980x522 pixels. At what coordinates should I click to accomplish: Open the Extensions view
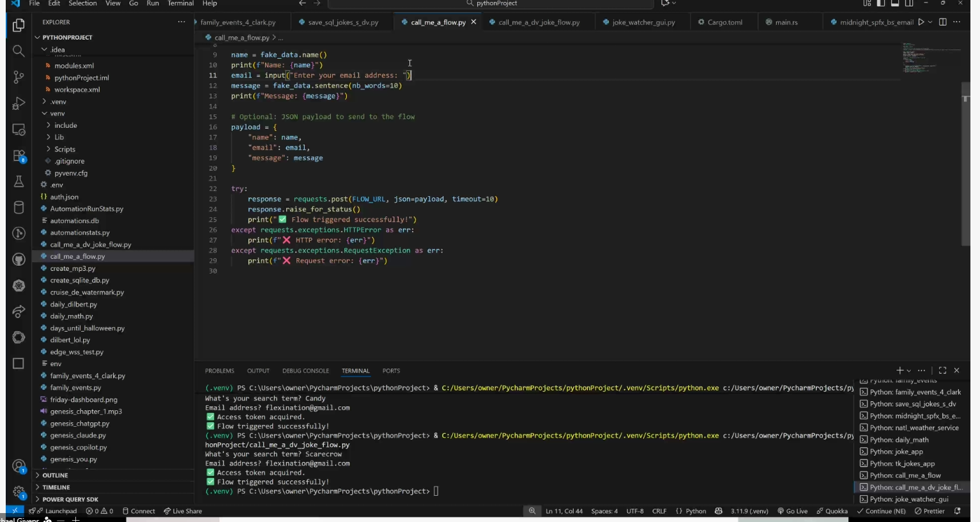[x=19, y=156]
